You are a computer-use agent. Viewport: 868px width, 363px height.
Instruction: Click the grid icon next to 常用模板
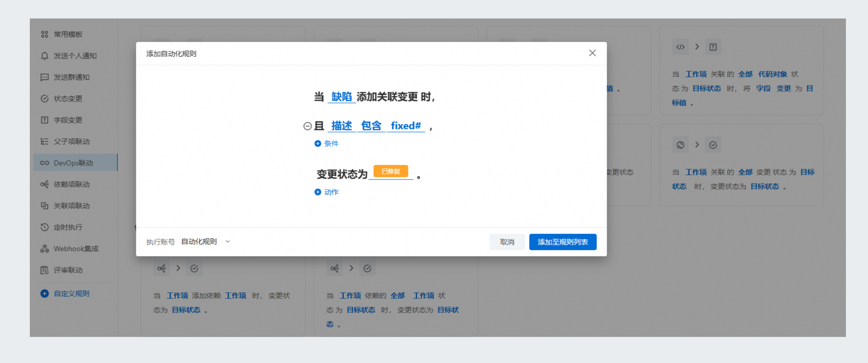[x=44, y=34]
